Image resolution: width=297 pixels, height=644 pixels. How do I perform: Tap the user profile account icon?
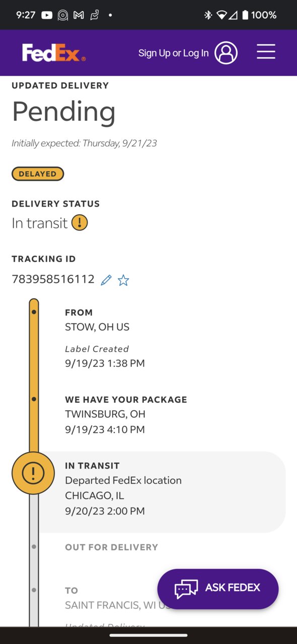click(x=226, y=52)
